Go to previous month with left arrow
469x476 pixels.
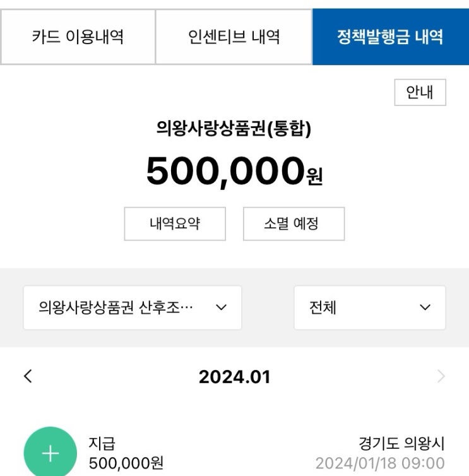point(28,377)
